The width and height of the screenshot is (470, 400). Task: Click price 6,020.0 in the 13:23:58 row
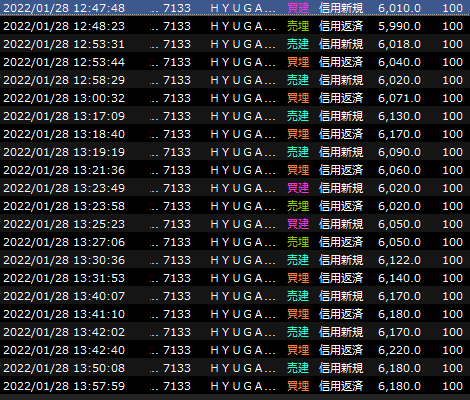pos(399,206)
